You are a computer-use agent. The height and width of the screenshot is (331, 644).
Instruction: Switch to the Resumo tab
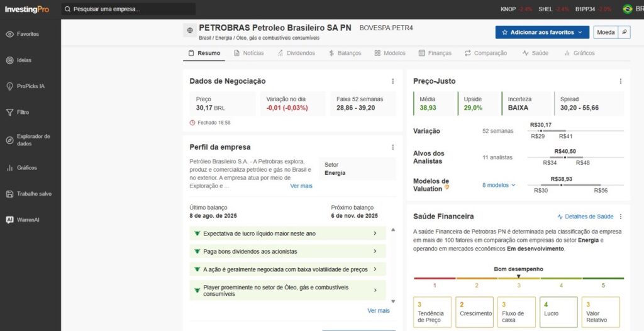[x=204, y=53]
